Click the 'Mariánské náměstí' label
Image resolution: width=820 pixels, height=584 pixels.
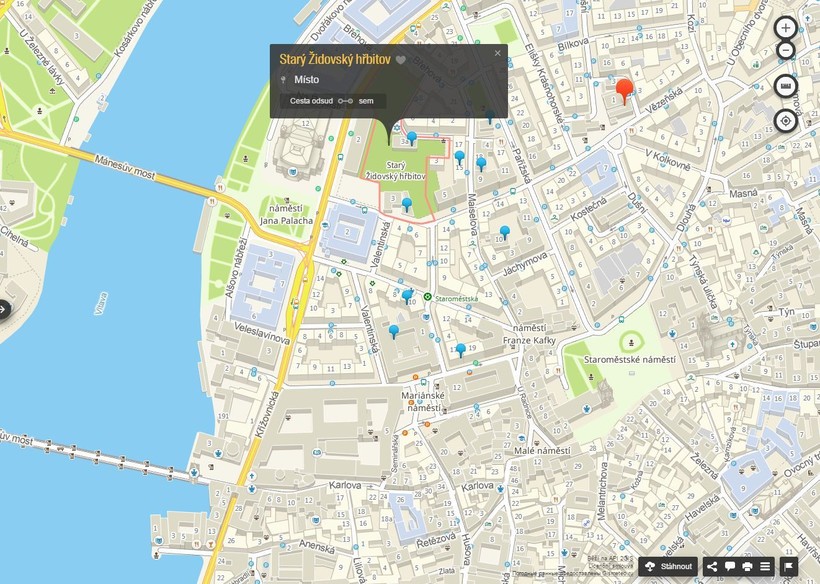[x=423, y=402]
